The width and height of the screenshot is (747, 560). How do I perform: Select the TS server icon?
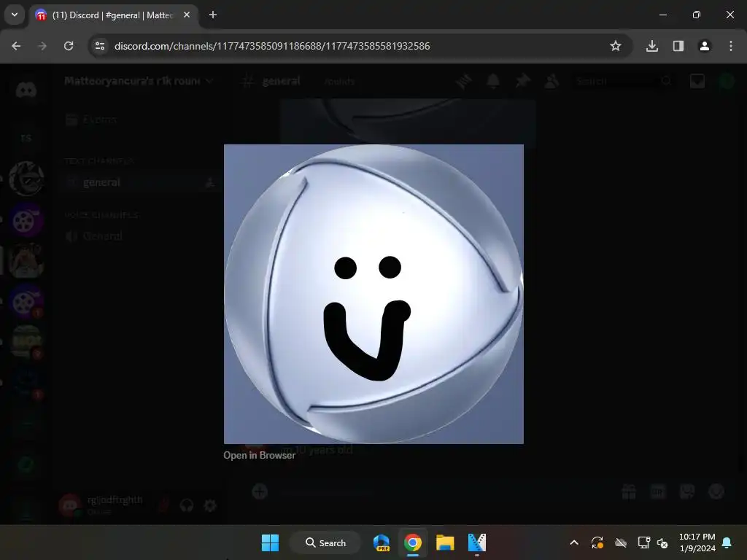point(26,138)
